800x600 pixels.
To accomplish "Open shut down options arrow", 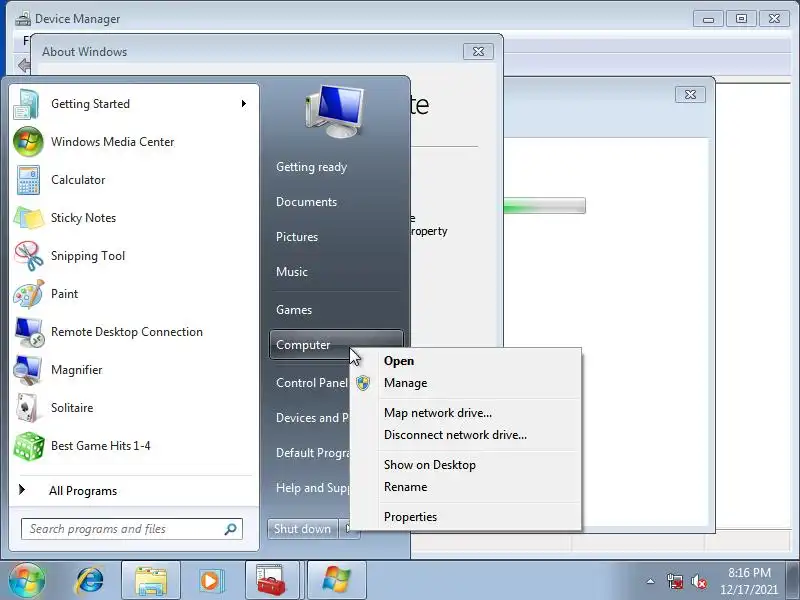I will pyautogui.click(x=349, y=529).
